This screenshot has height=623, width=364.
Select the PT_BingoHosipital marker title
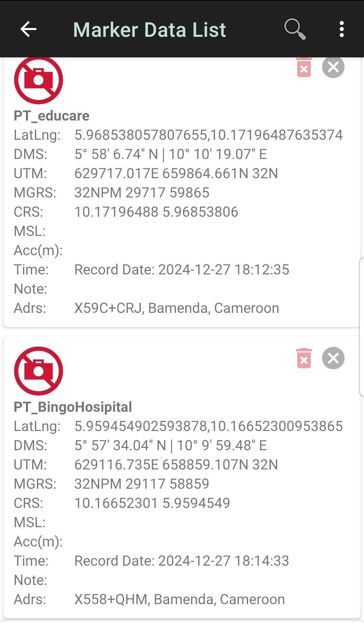[x=73, y=407]
